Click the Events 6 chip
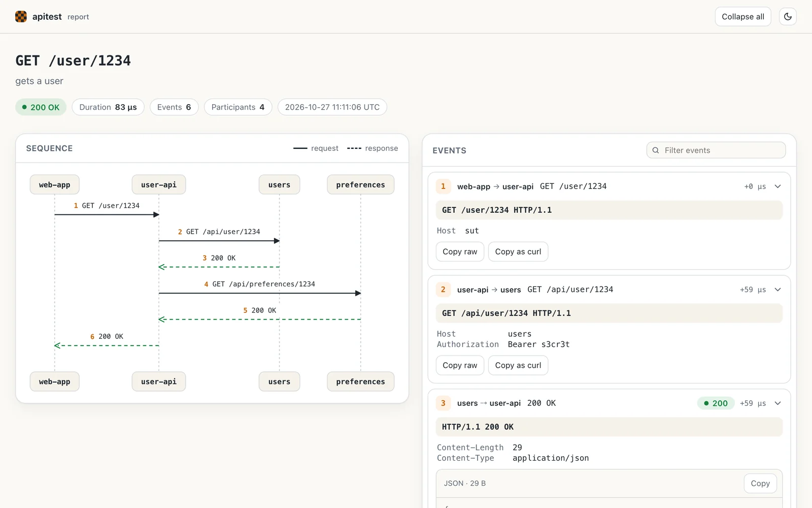 pyautogui.click(x=174, y=107)
